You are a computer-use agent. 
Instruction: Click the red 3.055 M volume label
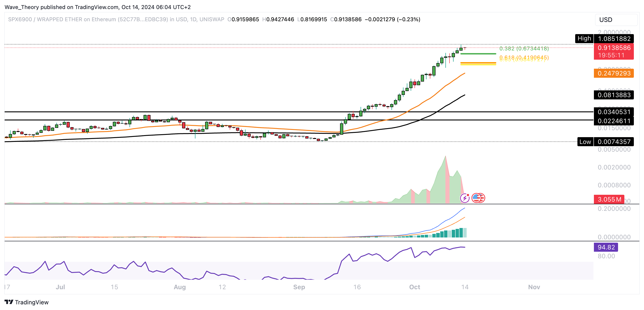[x=609, y=199]
